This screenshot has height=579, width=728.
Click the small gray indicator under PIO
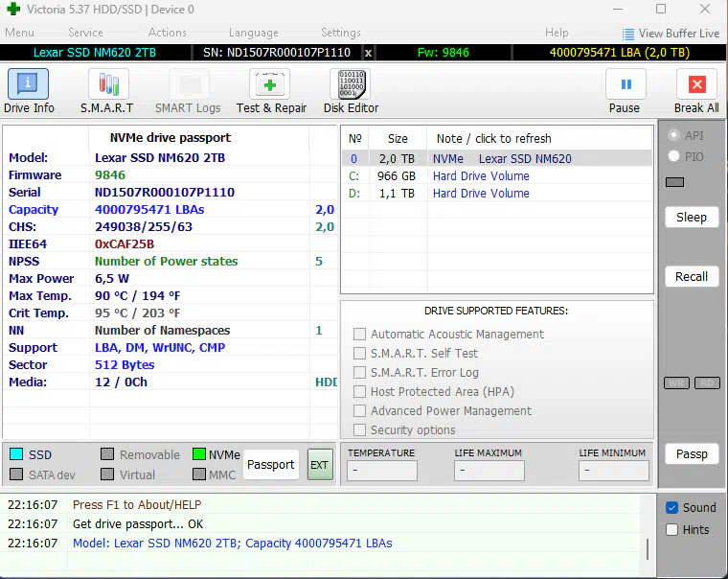(674, 182)
